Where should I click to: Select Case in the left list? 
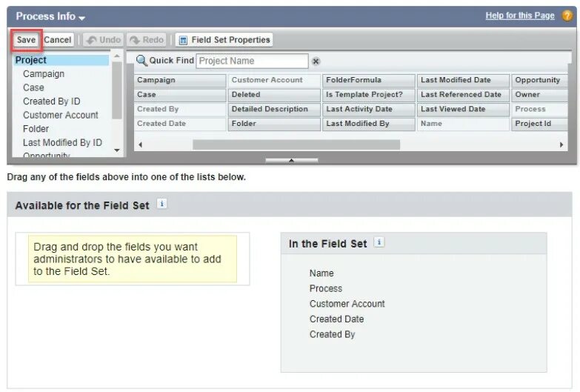tap(33, 87)
